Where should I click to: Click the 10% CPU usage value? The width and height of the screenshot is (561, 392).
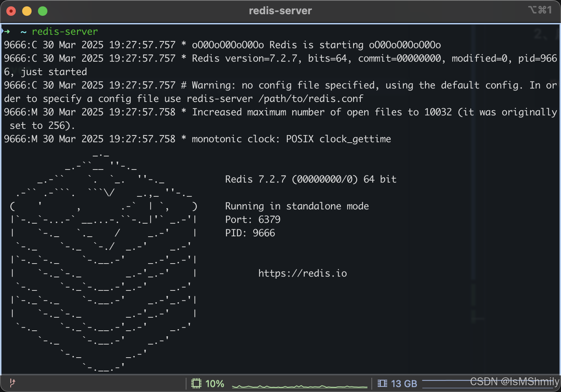215,384
